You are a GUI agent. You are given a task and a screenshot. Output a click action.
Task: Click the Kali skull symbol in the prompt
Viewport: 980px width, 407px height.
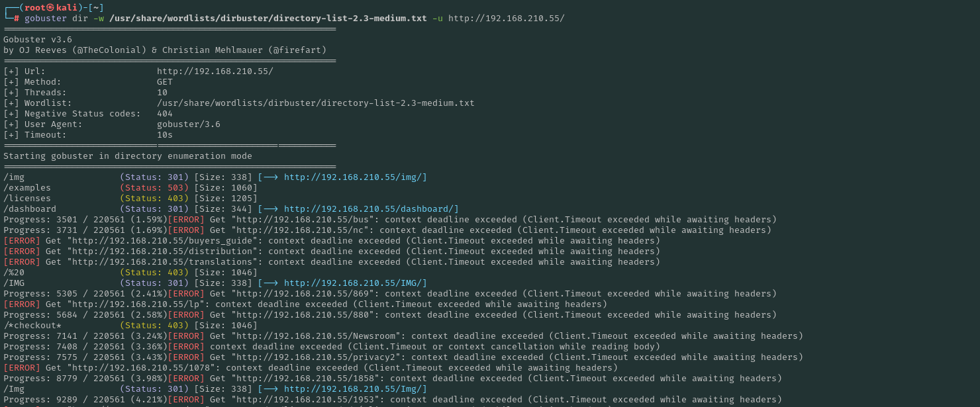(x=50, y=7)
